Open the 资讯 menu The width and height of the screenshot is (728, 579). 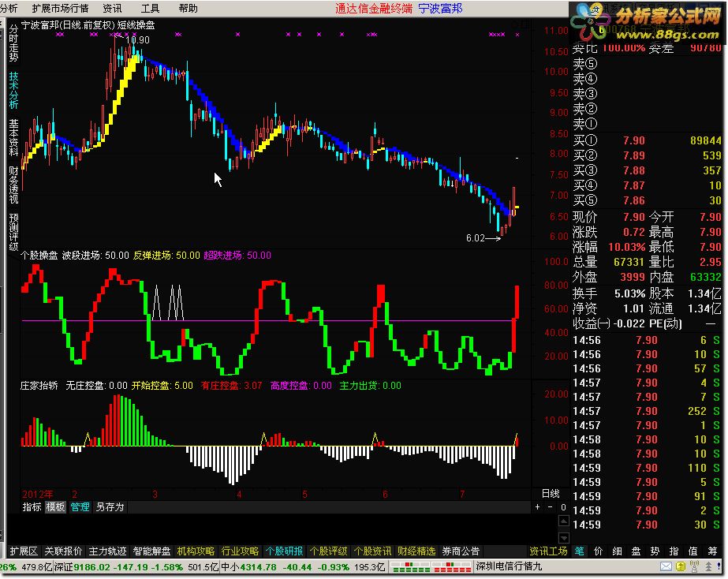(x=112, y=9)
